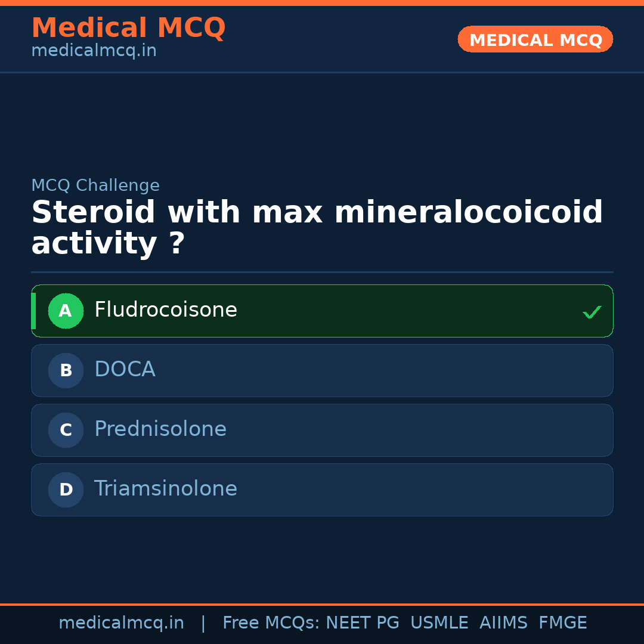
Task: Click the medicalmcq.in footer link
Action: coord(122,623)
